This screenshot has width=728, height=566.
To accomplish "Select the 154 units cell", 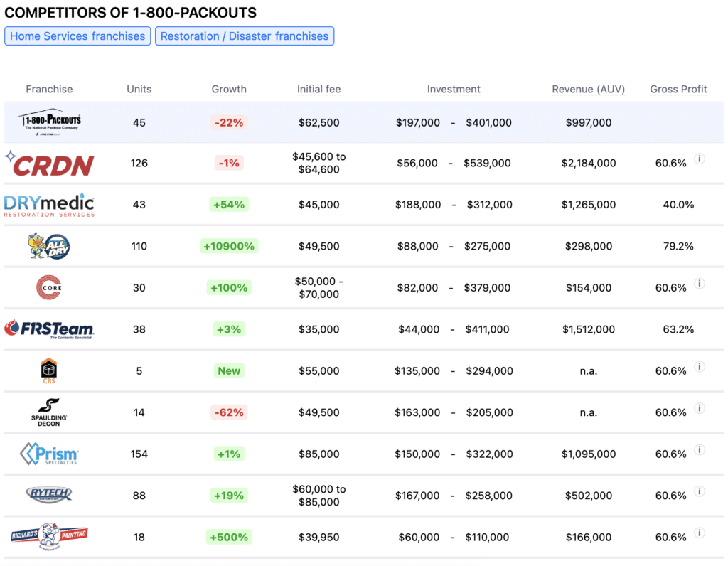I will [139, 454].
